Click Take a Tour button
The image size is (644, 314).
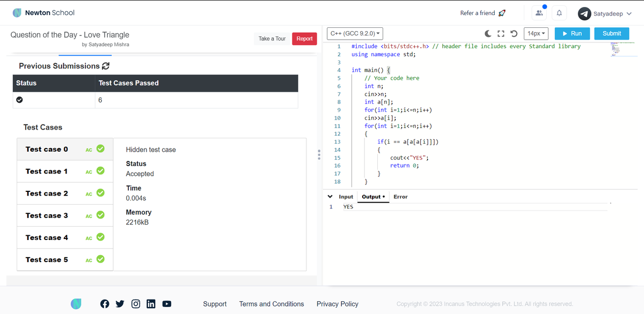click(272, 39)
